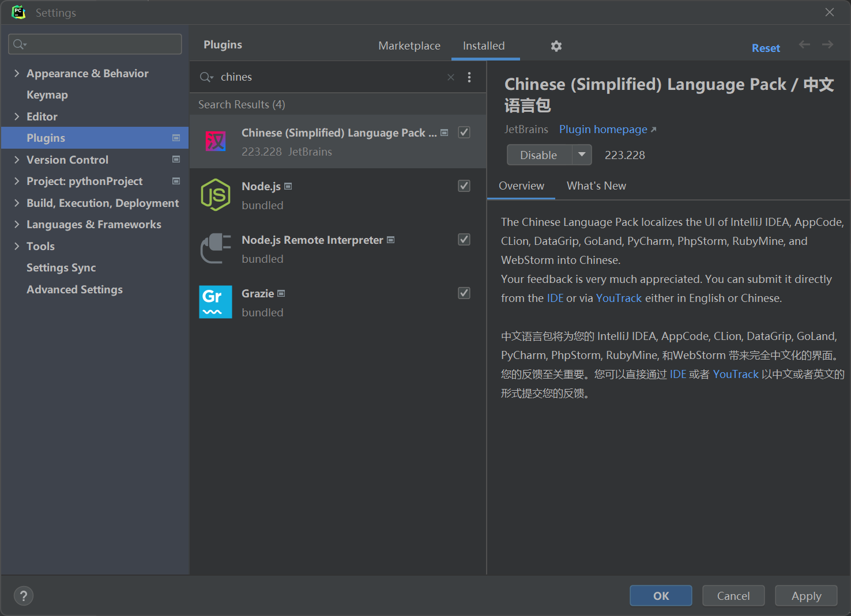Click the version number 223.228 beside Disable
Image resolution: width=851 pixels, height=616 pixels.
625,155
